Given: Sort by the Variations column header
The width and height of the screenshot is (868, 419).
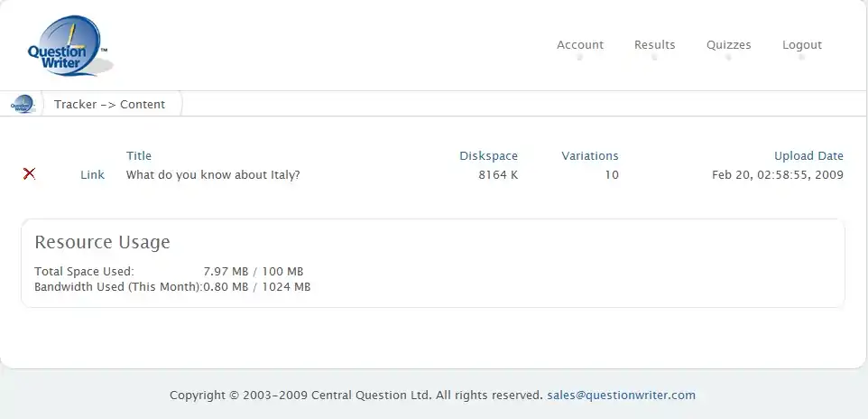Looking at the screenshot, I should pyautogui.click(x=589, y=156).
